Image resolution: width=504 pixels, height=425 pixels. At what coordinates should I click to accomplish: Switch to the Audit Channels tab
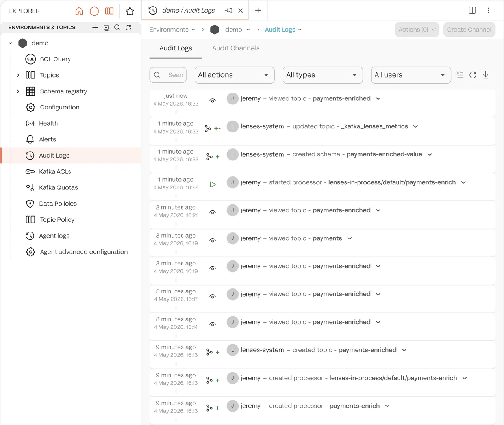coord(236,48)
